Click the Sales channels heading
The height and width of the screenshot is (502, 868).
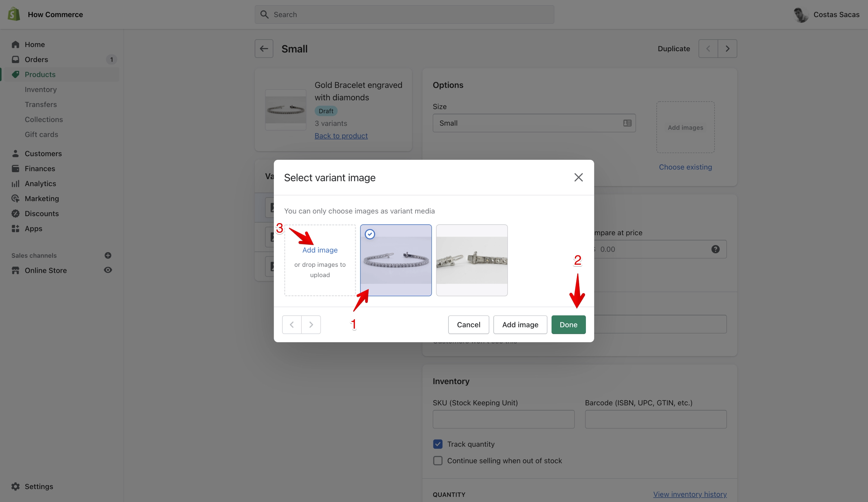click(x=34, y=255)
